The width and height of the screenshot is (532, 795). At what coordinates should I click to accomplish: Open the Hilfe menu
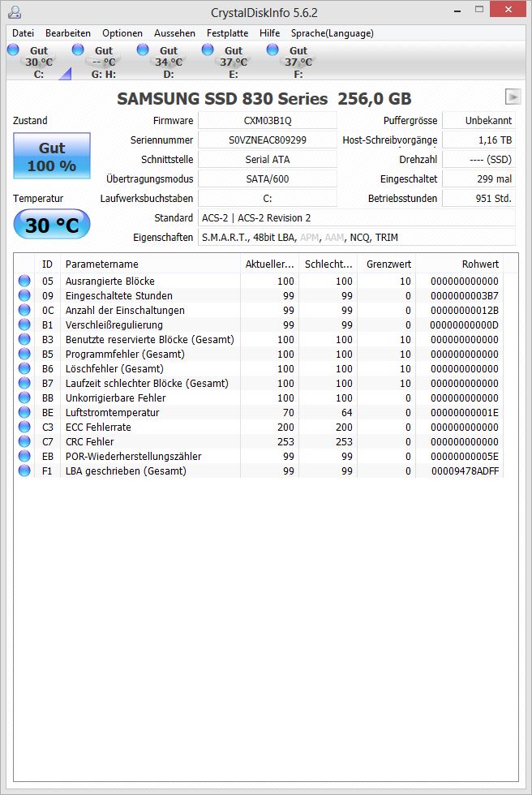tap(269, 33)
